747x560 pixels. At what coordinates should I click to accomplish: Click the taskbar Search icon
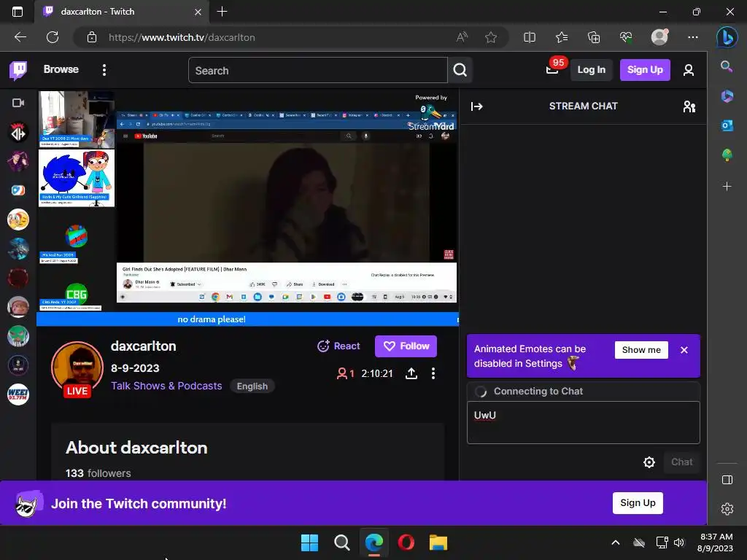[x=341, y=542]
